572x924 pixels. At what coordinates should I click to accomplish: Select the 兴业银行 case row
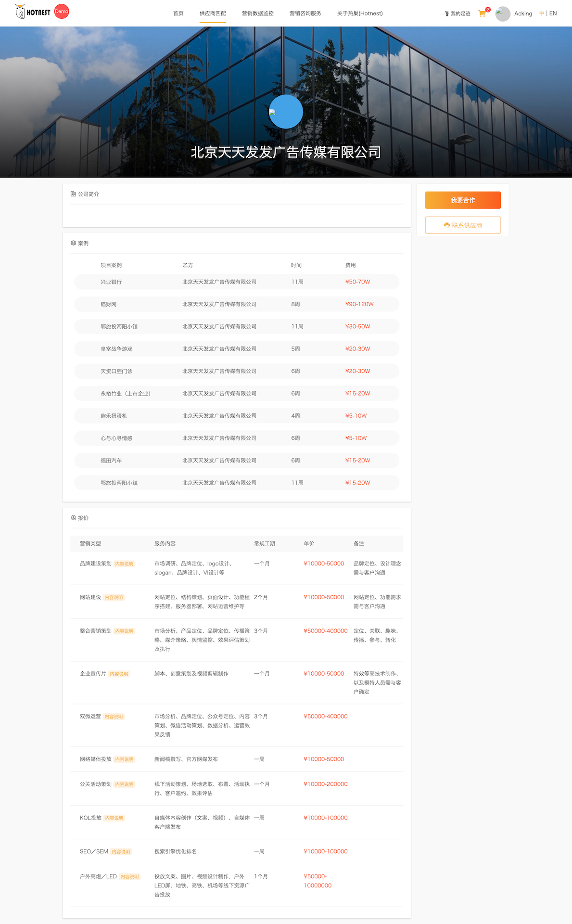pos(236,282)
